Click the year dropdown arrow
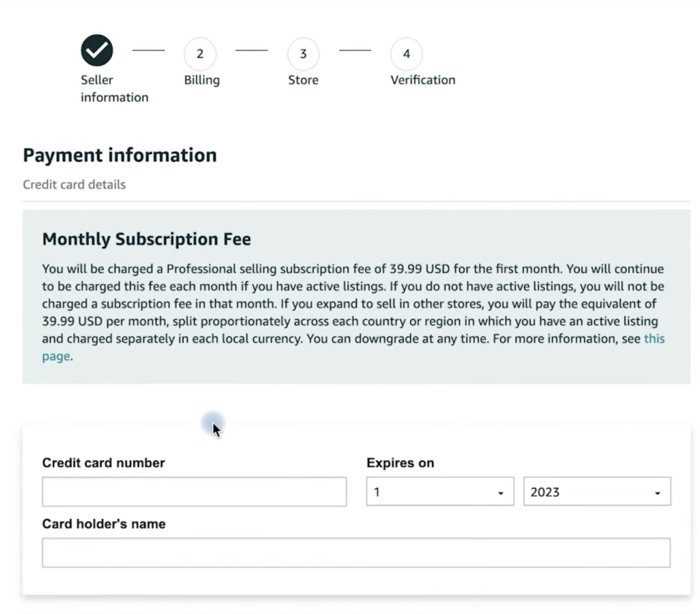The image size is (700, 614). pyautogui.click(x=657, y=493)
